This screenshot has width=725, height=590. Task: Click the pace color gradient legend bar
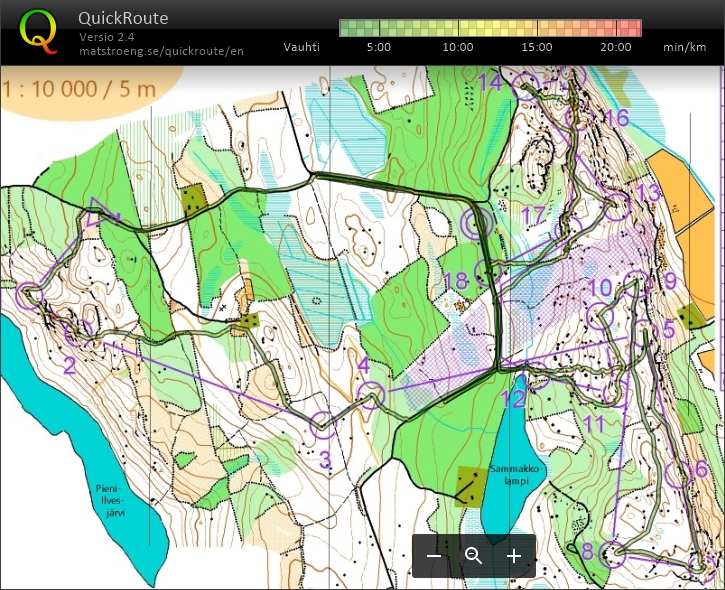pos(490,28)
